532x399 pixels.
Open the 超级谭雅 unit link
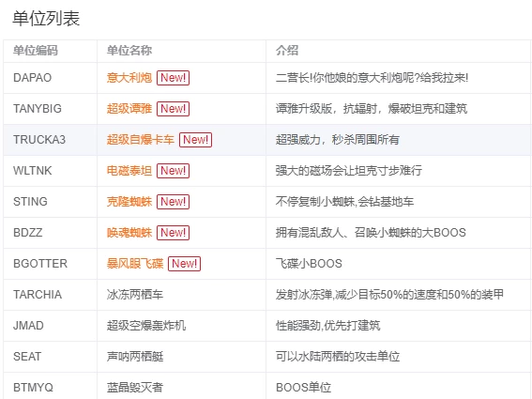coord(129,109)
